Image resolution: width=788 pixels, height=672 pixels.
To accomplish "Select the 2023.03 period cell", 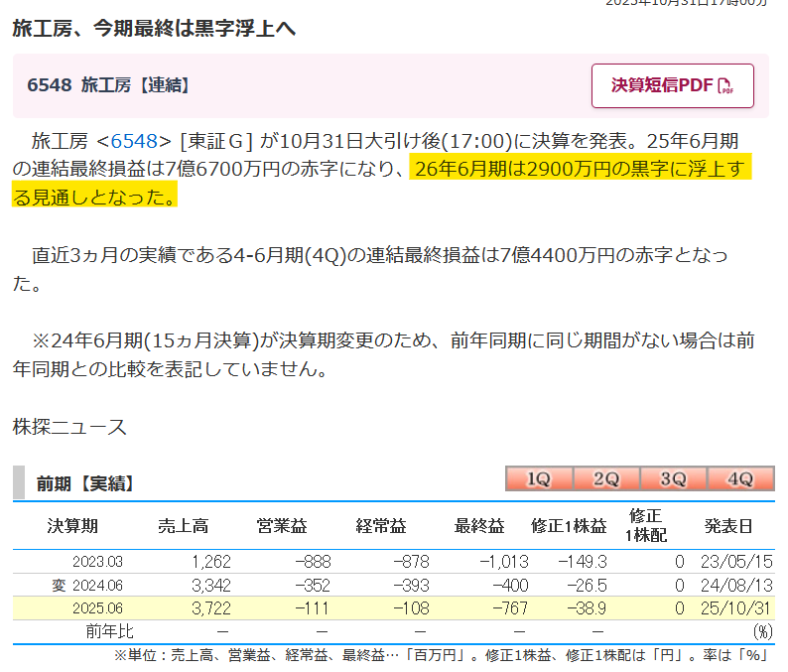I will click(x=95, y=562).
